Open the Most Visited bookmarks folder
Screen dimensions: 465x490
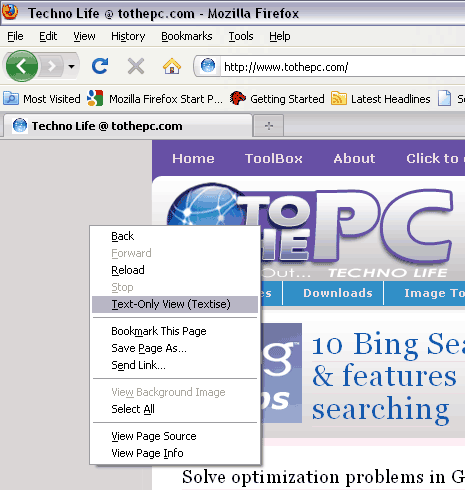tap(42, 99)
